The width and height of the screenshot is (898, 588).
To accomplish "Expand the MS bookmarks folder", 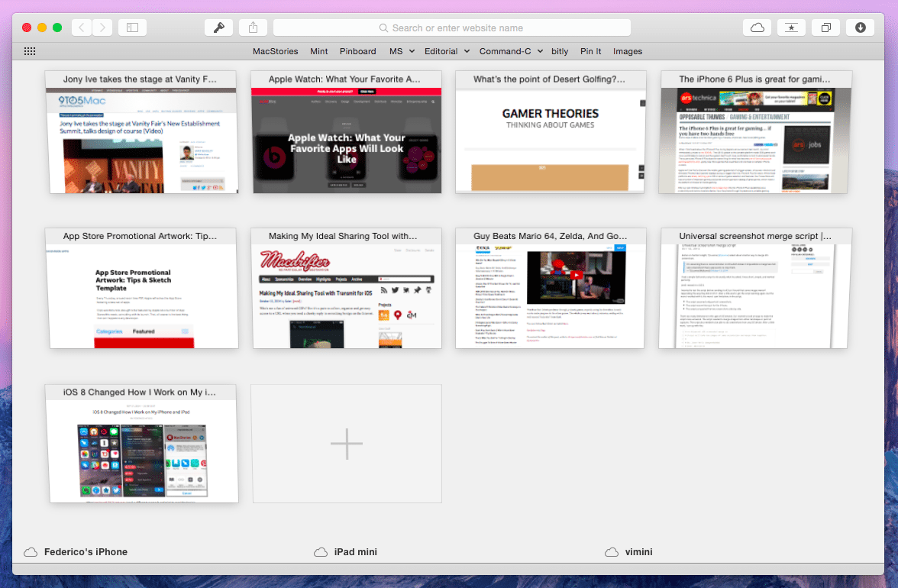I will coord(402,51).
